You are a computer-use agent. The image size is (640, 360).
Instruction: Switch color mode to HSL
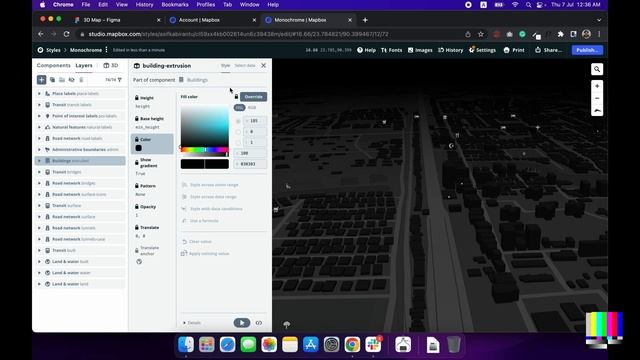coord(239,107)
